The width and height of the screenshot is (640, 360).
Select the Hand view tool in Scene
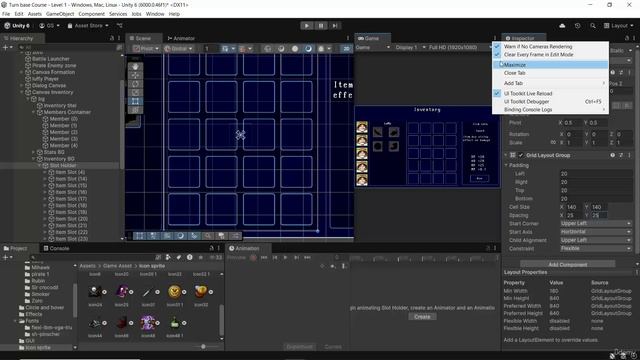(135, 67)
